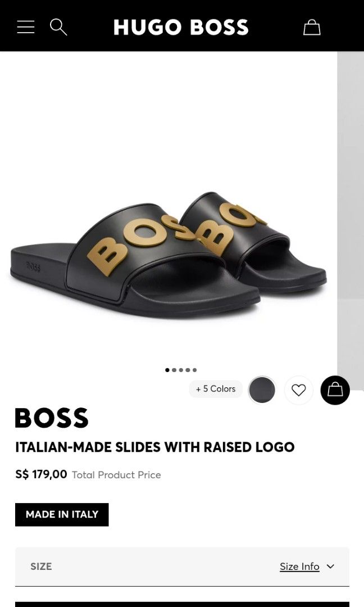This screenshot has width=364, height=607.
Task: Jump to third carousel dot
Action: point(181,370)
